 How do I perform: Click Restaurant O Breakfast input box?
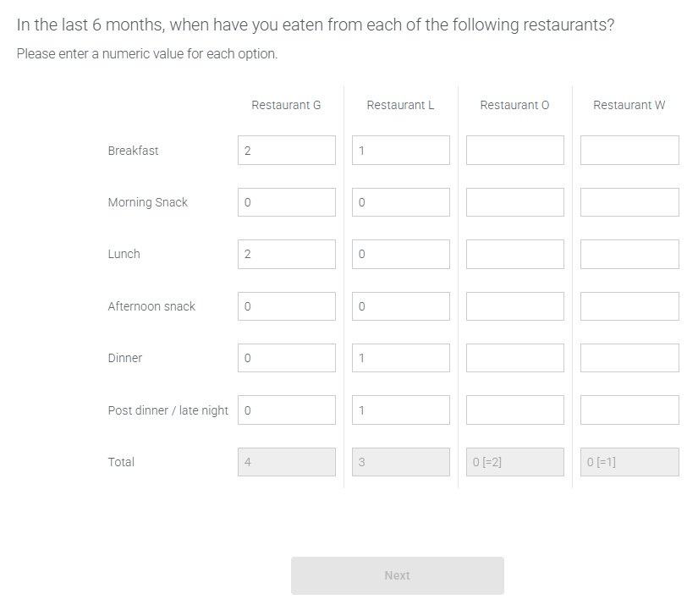[514, 151]
